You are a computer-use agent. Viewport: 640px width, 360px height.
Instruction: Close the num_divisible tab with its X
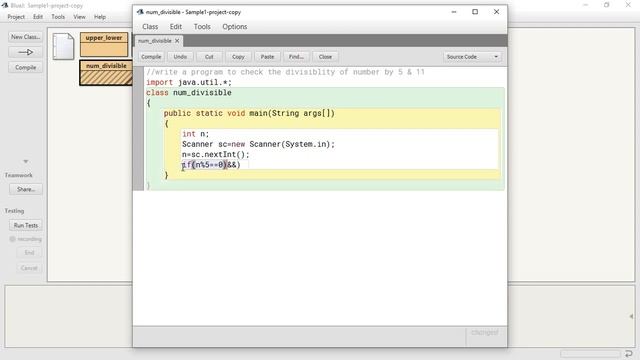tap(177, 41)
